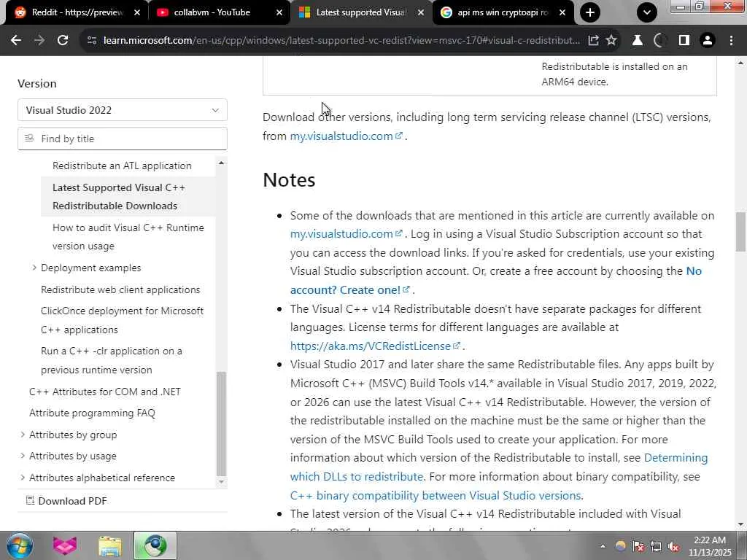This screenshot has height=560, width=747.
Task: Open Action Center flag icon
Action: 638,546
